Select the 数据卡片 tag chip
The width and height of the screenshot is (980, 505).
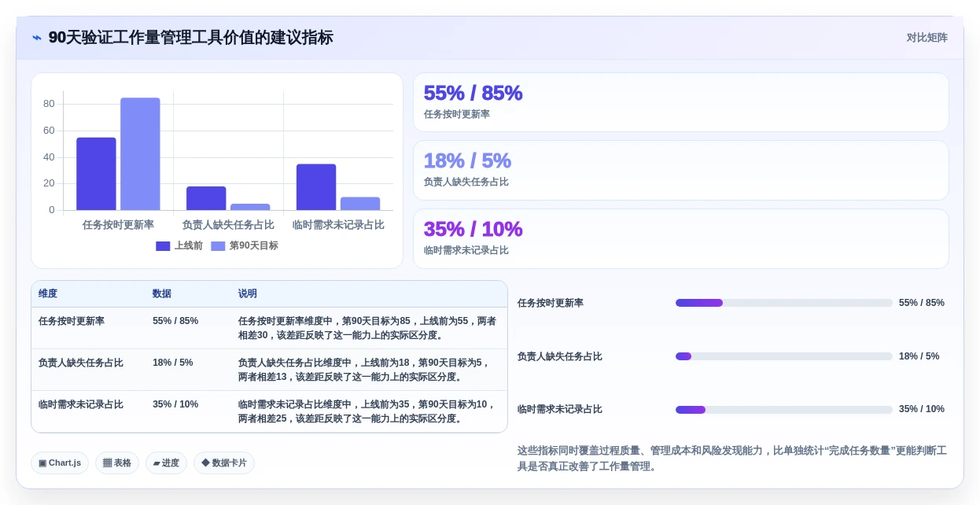click(x=224, y=463)
